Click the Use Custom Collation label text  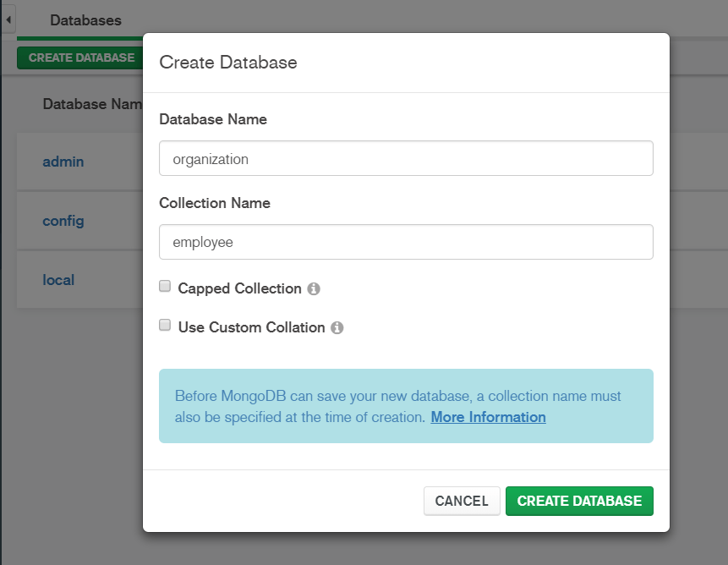(251, 327)
